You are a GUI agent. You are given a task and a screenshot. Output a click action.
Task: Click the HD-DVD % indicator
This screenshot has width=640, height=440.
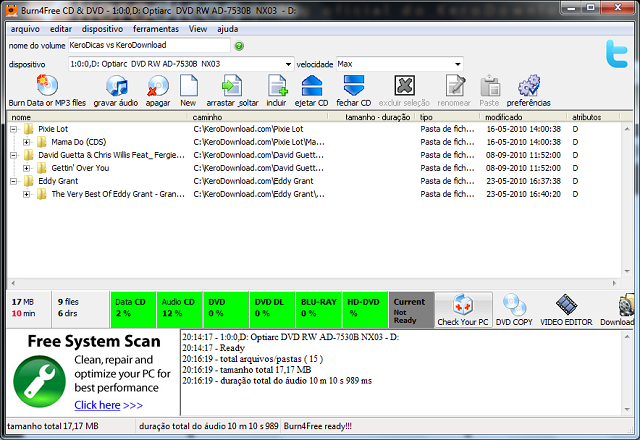[x=365, y=309]
